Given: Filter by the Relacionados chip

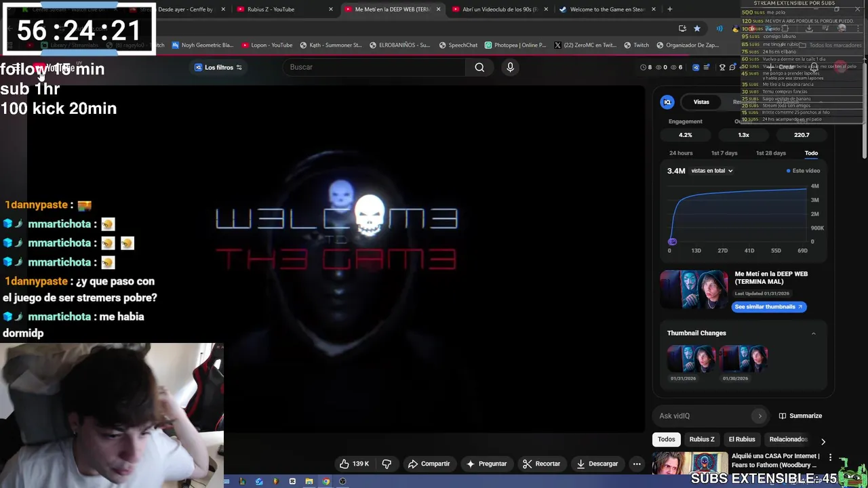Looking at the screenshot, I should pos(788,439).
